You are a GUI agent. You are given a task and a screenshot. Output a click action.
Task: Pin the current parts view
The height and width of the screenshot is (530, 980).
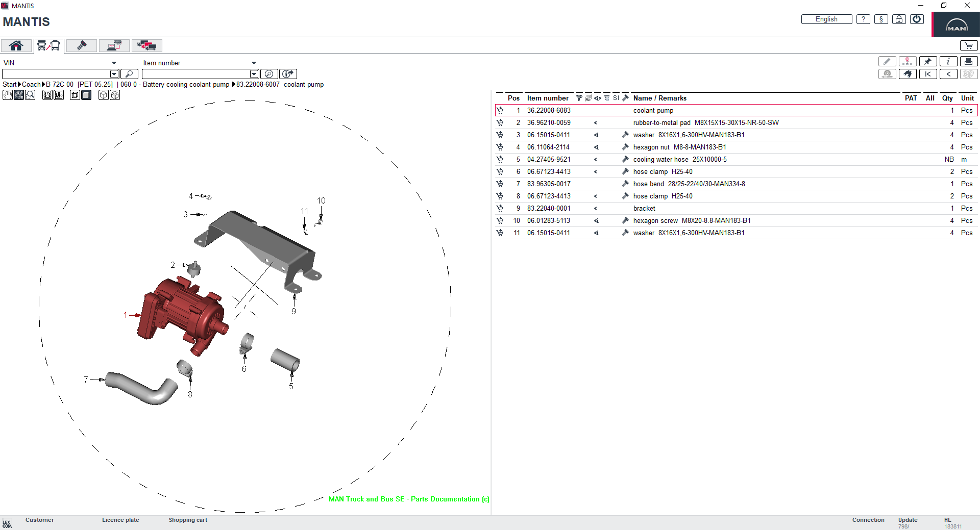coord(928,61)
